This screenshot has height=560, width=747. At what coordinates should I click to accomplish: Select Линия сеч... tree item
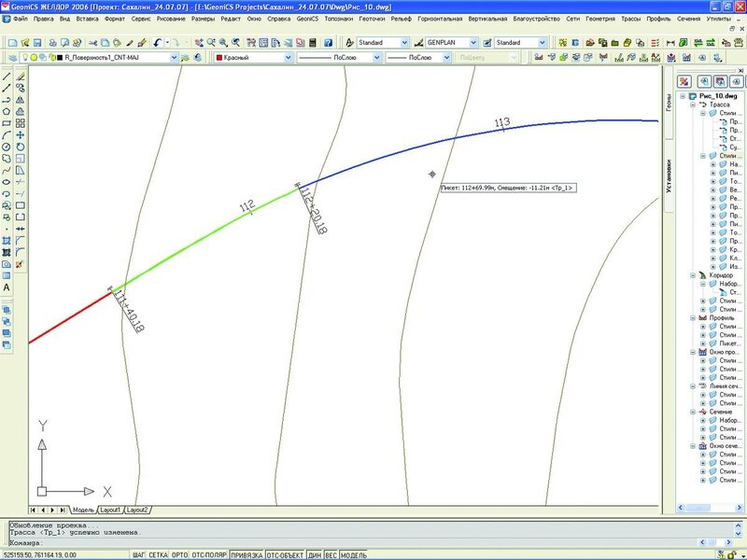point(726,386)
